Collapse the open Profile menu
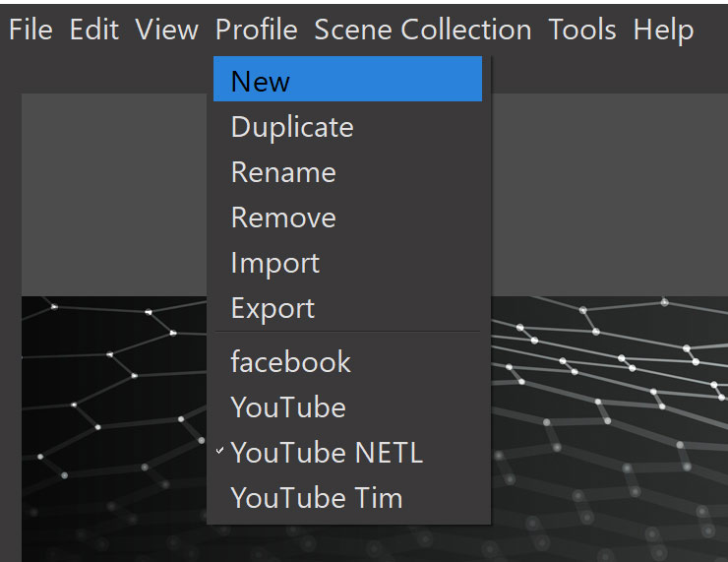Image resolution: width=728 pixels, height=562 pixels. pos(256,30)
